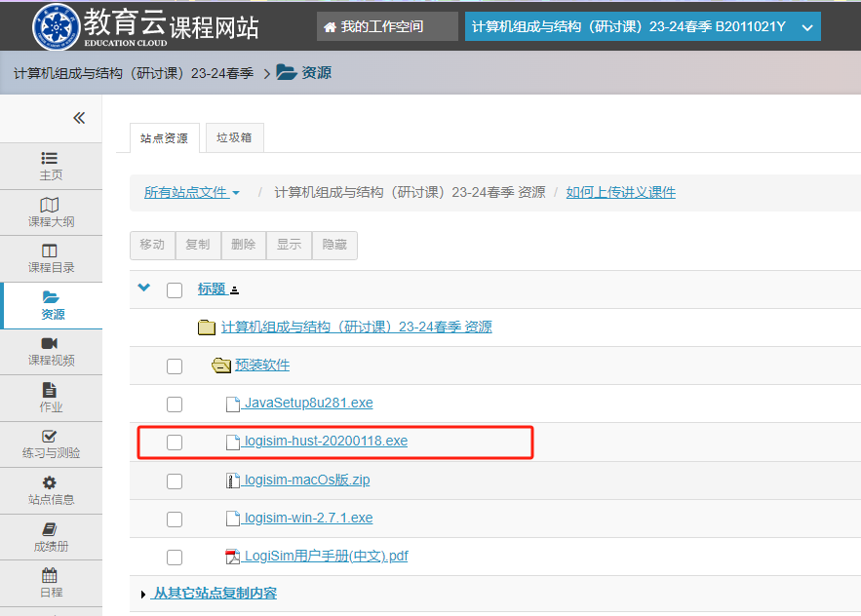Image resolution: width=861 pixels, height=616 pixels.
Task: Expand 从其它站点复制内容 triangle
Action: (x=143, y=594)
